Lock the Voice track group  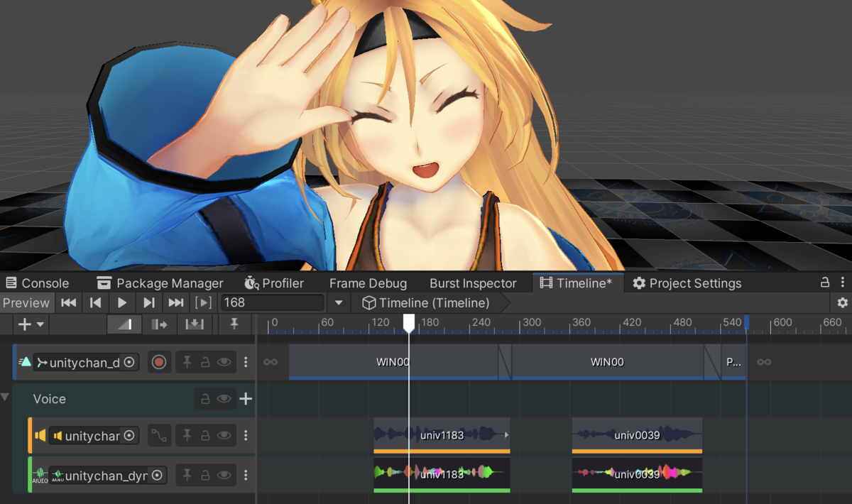pos(205,399)
